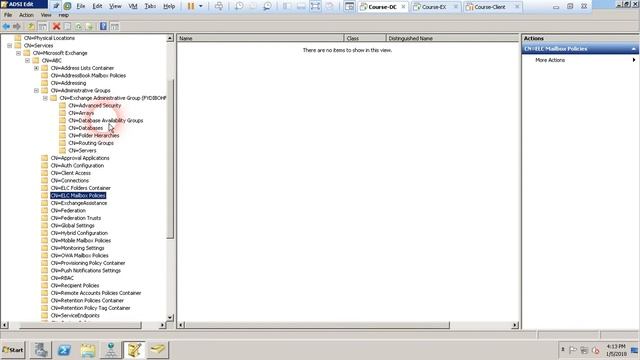Open PowerShell from the taskbar
Image resolution: width=640 pixels, height=360 pixels.
tap(64, 350)
